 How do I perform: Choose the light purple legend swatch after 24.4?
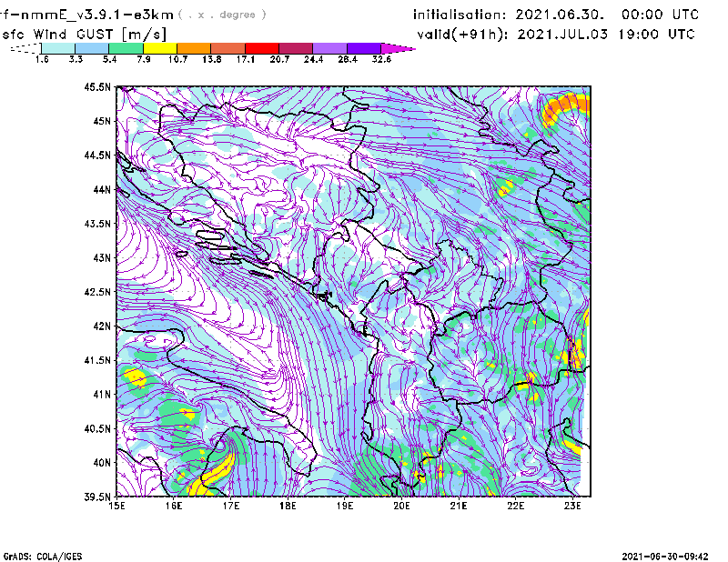330,48
